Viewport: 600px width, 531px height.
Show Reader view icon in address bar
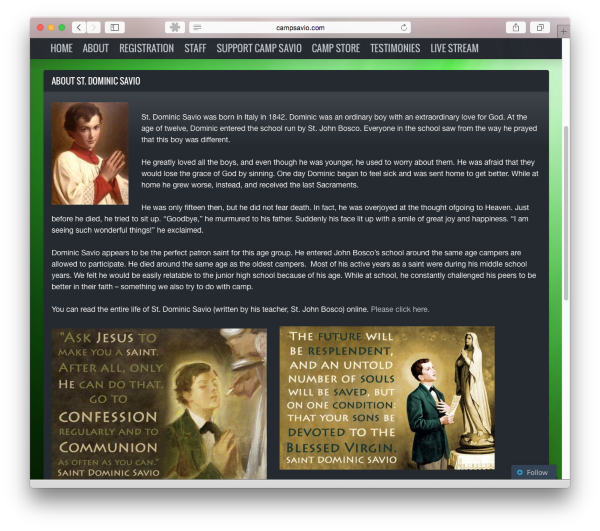pyautogui.click(x=197, y=28)
